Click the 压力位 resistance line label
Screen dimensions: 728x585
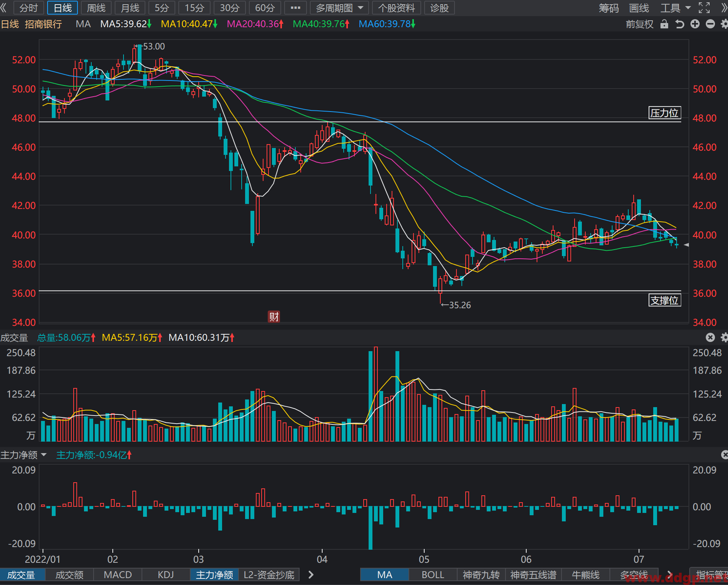tap(665, 113)
